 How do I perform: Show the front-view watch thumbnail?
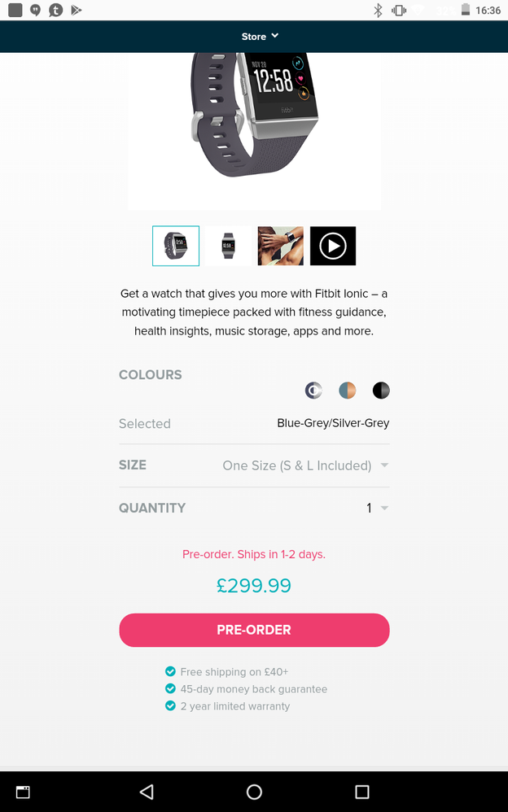point(228,246)
